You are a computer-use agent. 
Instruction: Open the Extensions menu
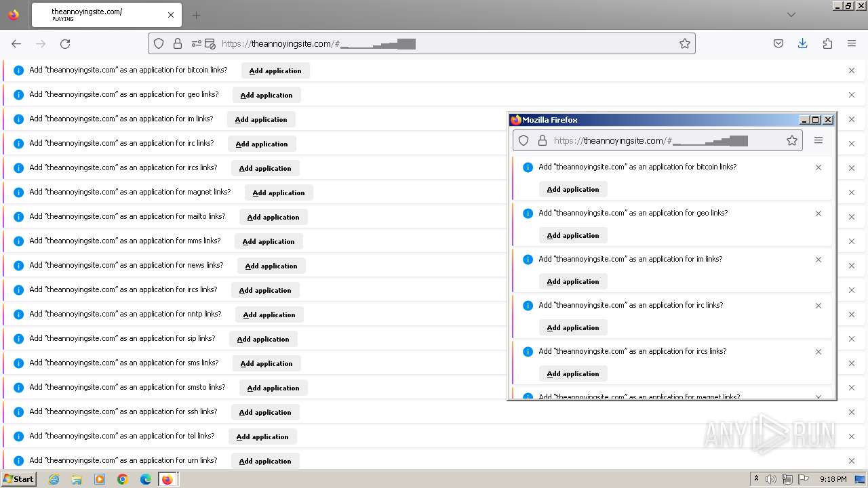[827, 43]
